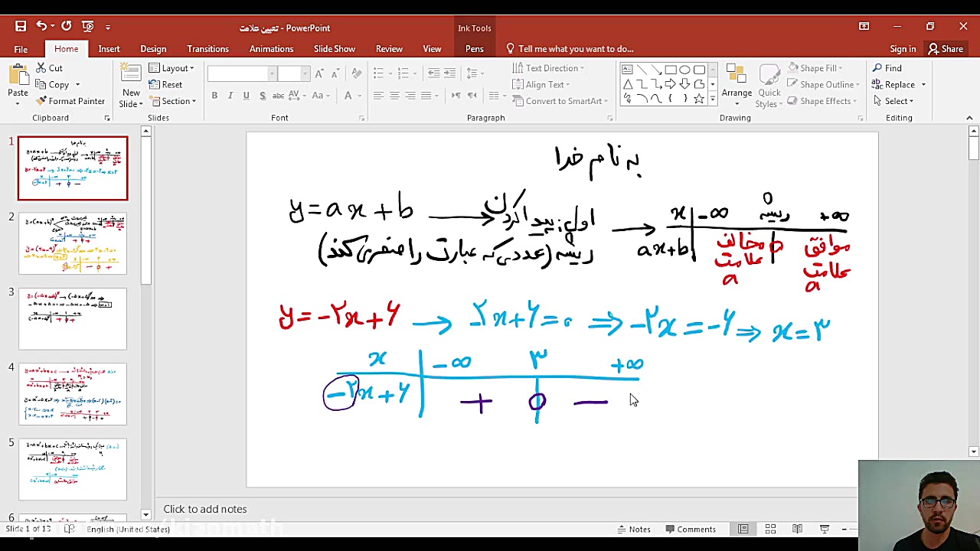This screenshot has height=551, width=980.
Task: Toggle Italic formatting
Action: click(230, 96)
